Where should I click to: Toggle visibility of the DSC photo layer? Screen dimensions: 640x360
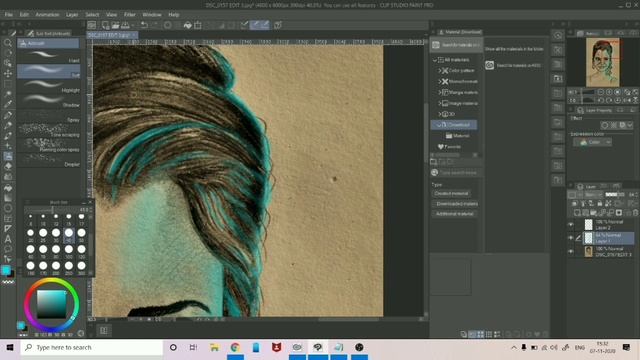[571, 251]
